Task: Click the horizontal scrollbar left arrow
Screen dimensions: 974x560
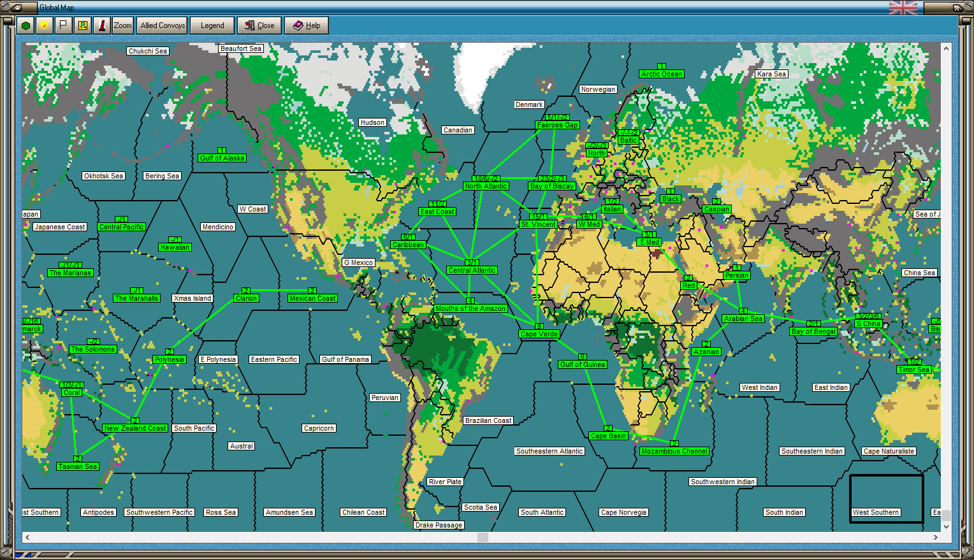Action: coord(27,537)
